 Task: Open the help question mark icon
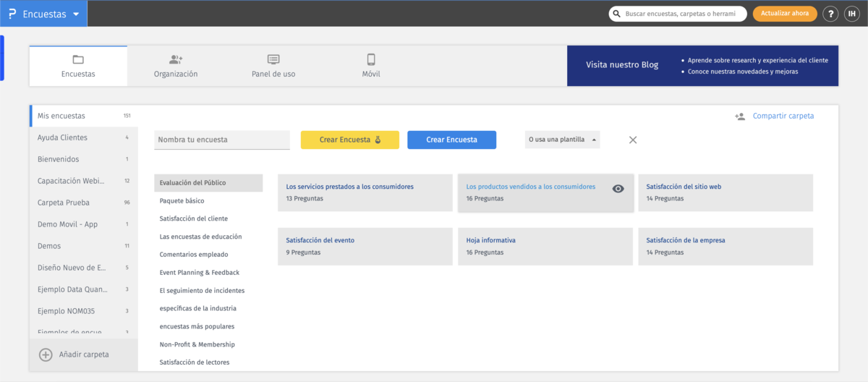pyautogui.click(x=831, y=14)
